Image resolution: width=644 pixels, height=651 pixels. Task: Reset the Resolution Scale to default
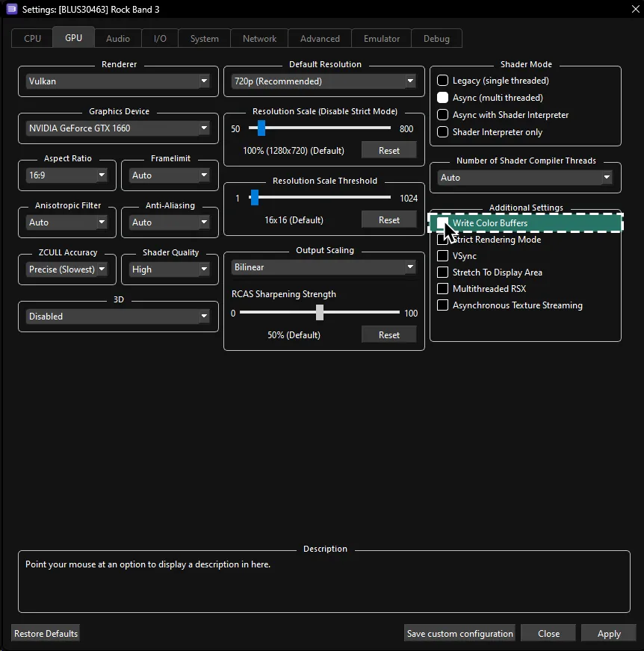point(388,150)
